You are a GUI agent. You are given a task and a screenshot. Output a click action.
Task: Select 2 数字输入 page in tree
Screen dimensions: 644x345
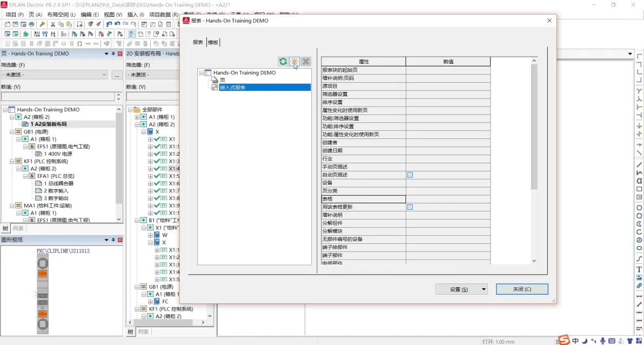coord(56,191)
